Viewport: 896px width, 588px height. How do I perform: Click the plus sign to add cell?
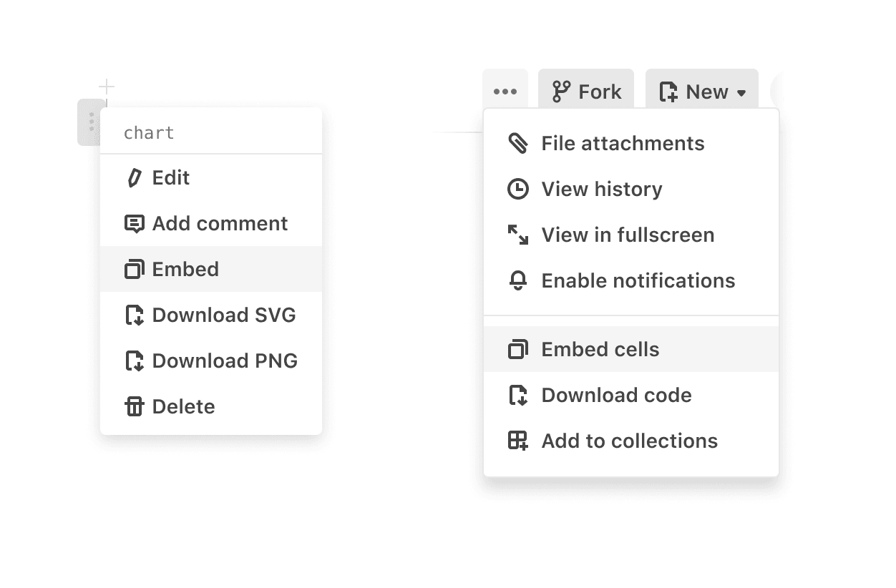pos(107,87)
